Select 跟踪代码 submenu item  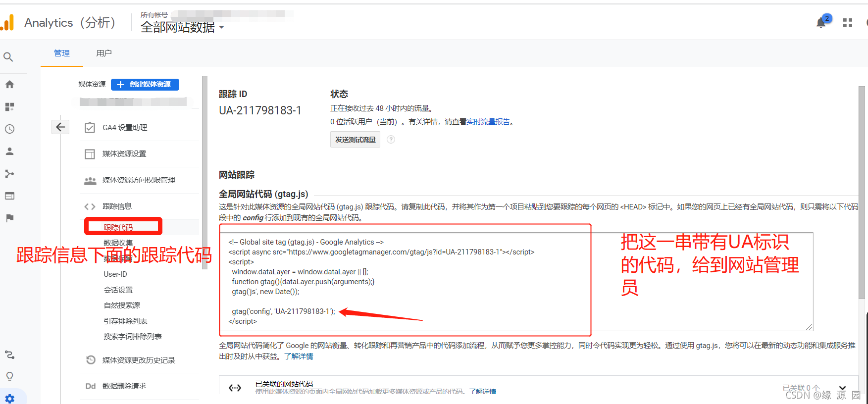[x=118, y=228]
